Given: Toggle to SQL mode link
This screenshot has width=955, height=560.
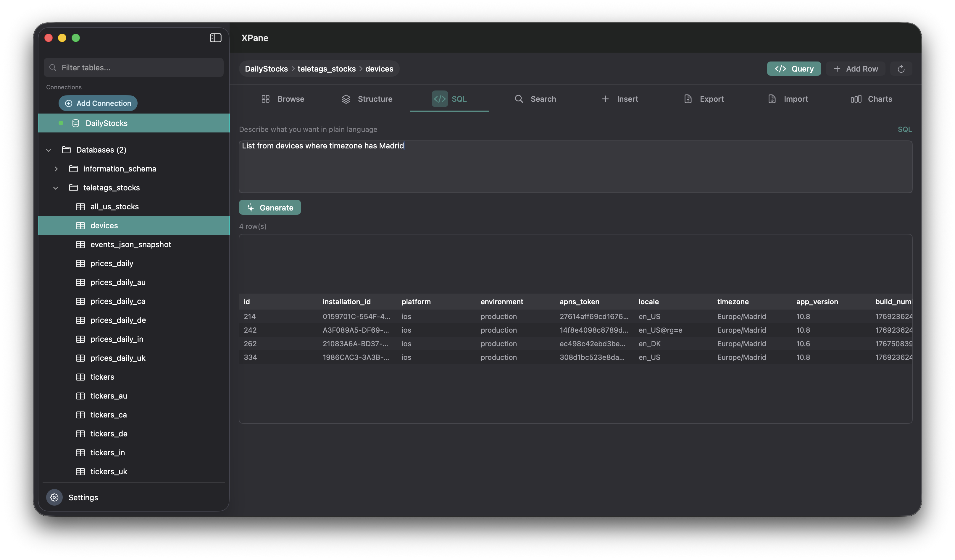Looking at the screenshot, I should click(905, 129).
